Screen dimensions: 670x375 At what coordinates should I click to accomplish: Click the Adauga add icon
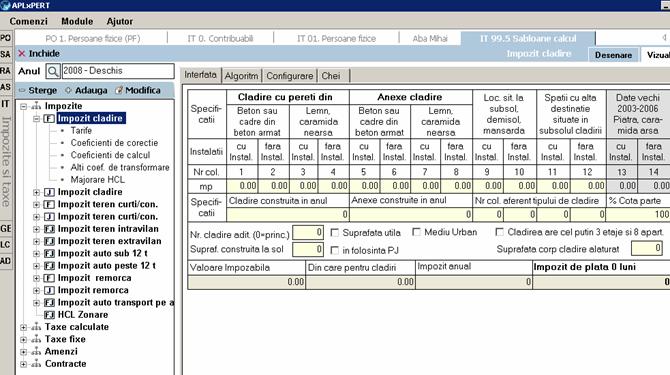(68, 91)
